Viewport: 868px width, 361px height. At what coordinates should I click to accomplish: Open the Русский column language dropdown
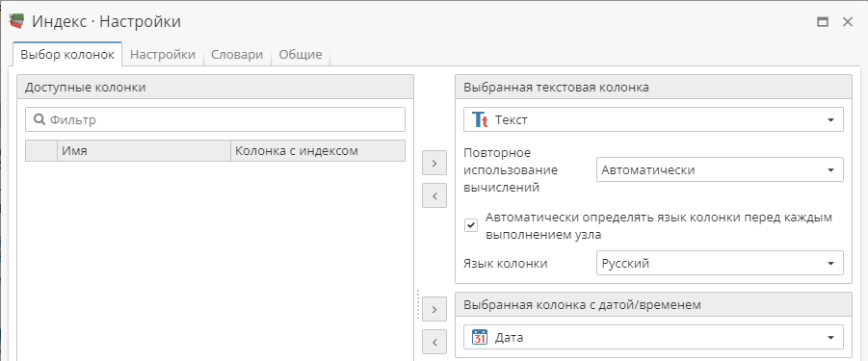point(721,263)
